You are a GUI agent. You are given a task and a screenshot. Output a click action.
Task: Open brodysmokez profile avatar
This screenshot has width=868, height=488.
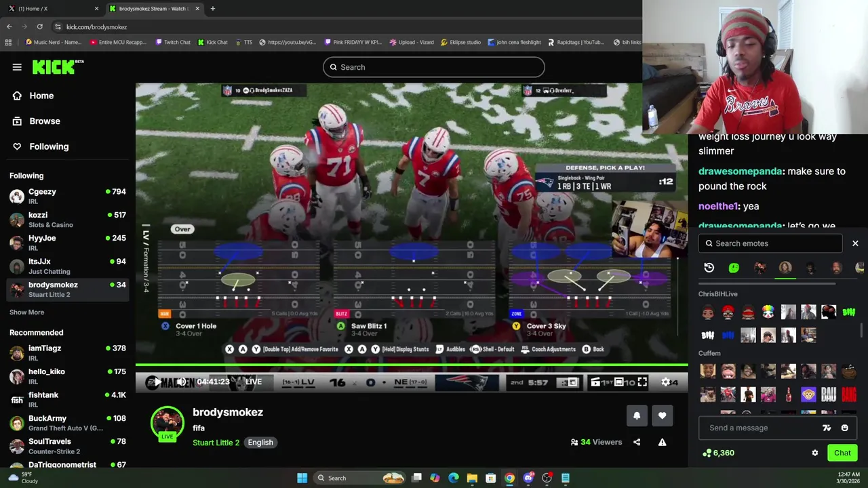[167, 424]
